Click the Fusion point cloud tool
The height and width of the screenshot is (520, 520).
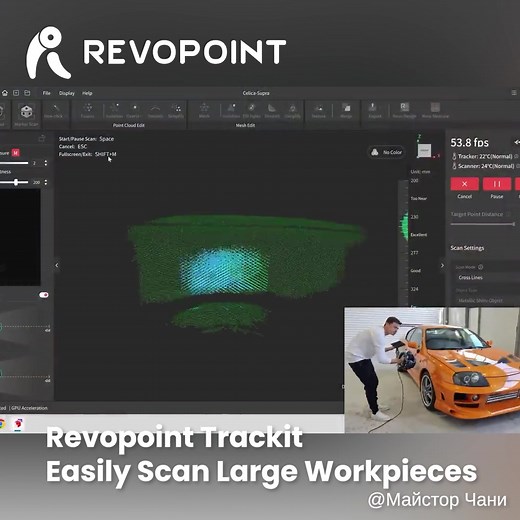click(87, 111)
